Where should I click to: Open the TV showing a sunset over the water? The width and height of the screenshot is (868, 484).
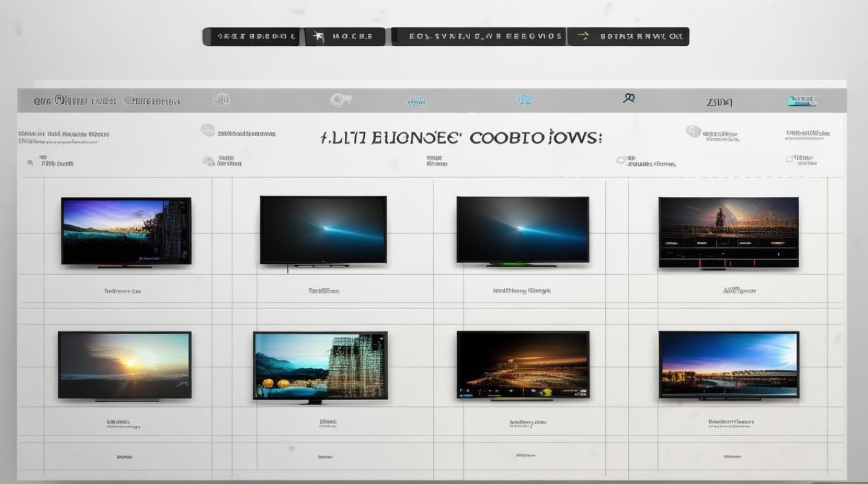click(x=125, y=366)
